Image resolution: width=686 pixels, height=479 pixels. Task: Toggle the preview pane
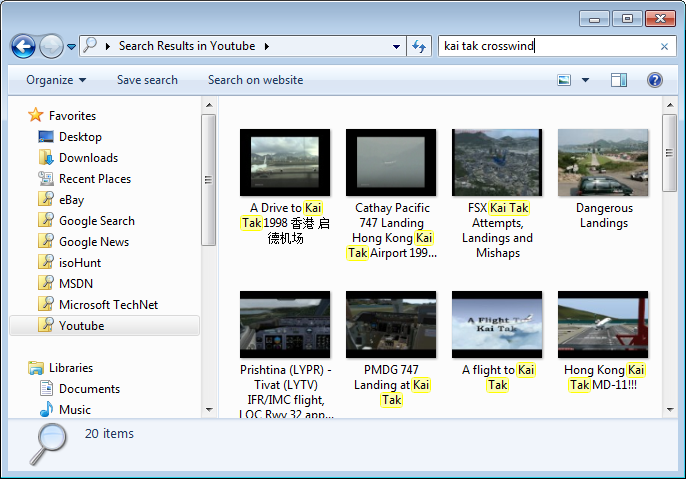(619, 80)
